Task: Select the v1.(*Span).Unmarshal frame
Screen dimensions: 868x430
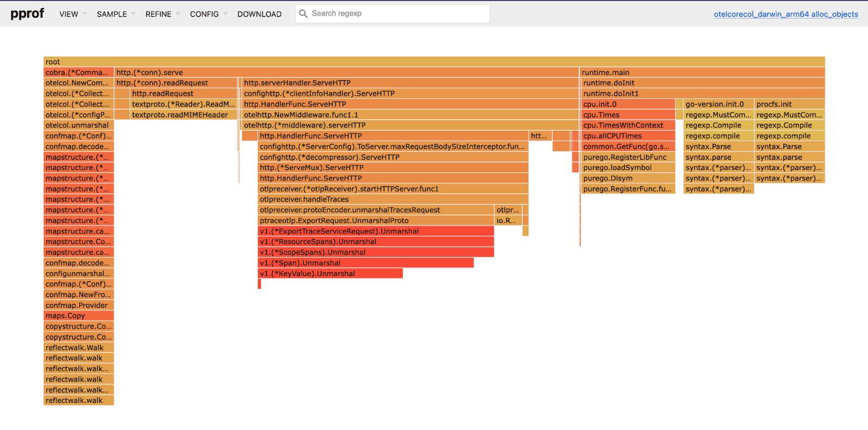Action: pos(366,263)
